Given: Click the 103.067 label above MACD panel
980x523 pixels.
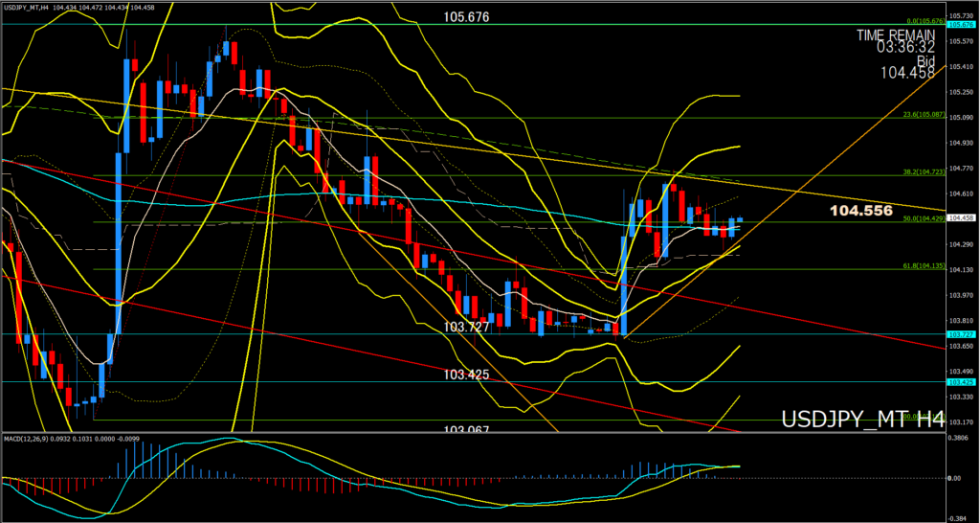Looking at the screenshot, I should pyautogui.click(x=466, y=429).
